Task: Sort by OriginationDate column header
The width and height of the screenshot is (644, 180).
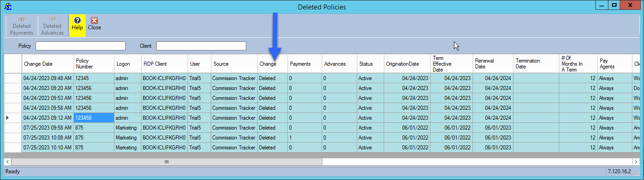Action: click(407, 64)
